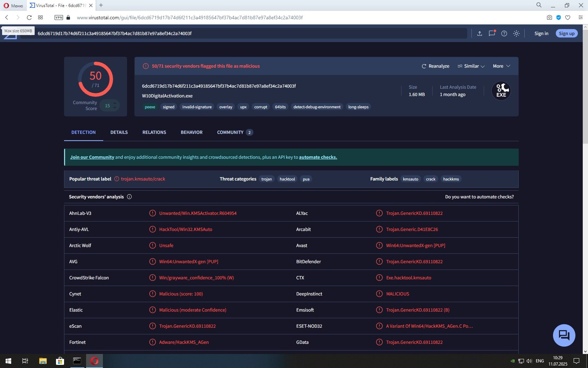Upvote the community score
The height and width of the screenshot is (368, 588).
pyautogui.click(x=114, y=103)
